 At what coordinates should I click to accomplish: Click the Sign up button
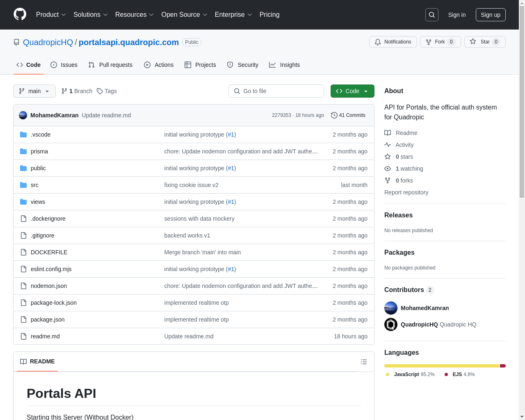491,15
